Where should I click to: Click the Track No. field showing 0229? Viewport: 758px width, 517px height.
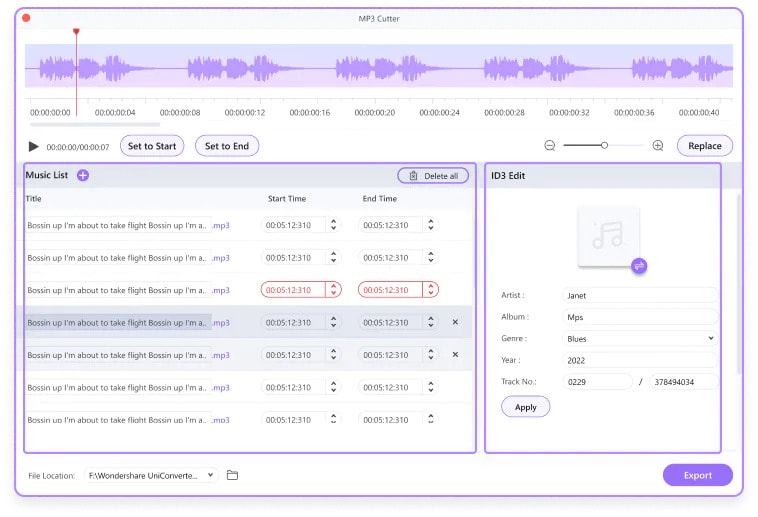click(597, 382)
